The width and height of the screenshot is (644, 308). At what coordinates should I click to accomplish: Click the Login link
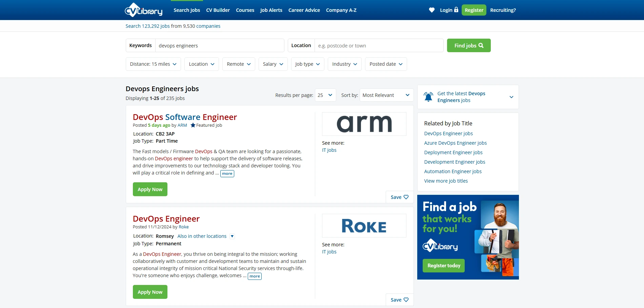coord(446,10)
